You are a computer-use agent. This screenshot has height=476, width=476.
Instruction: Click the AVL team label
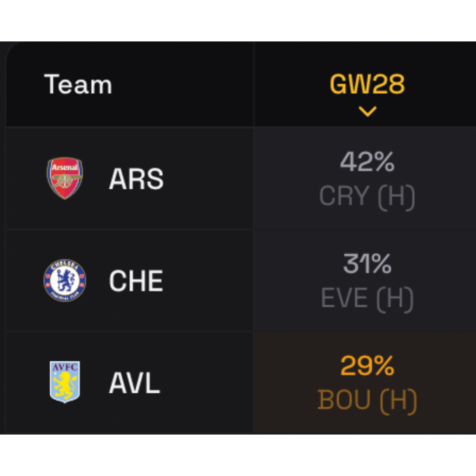(x=134, y=382)
